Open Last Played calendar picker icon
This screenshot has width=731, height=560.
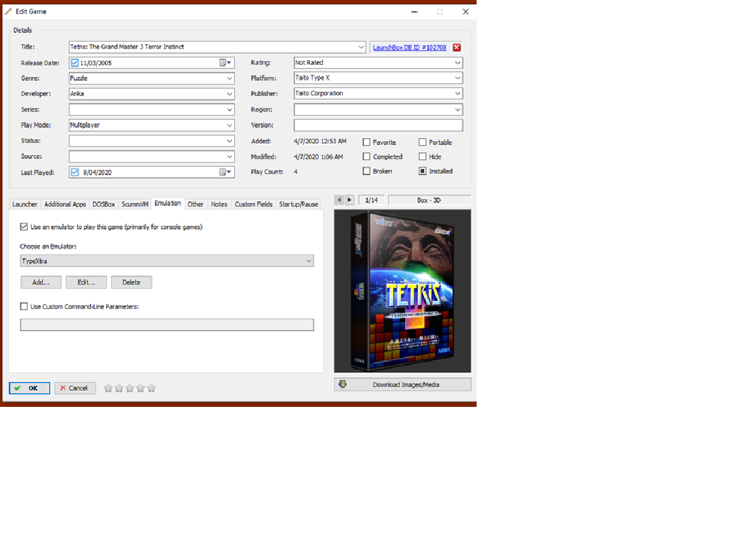[x=226, y=172]
